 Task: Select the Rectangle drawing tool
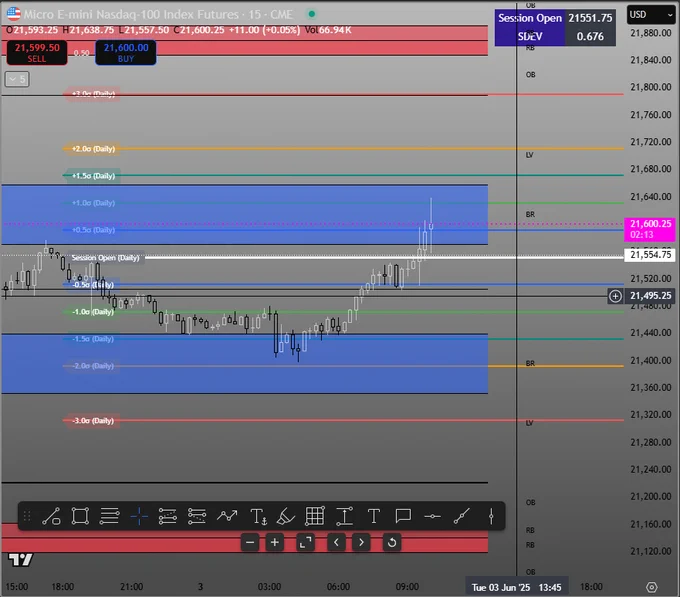(x=80, y=516)
